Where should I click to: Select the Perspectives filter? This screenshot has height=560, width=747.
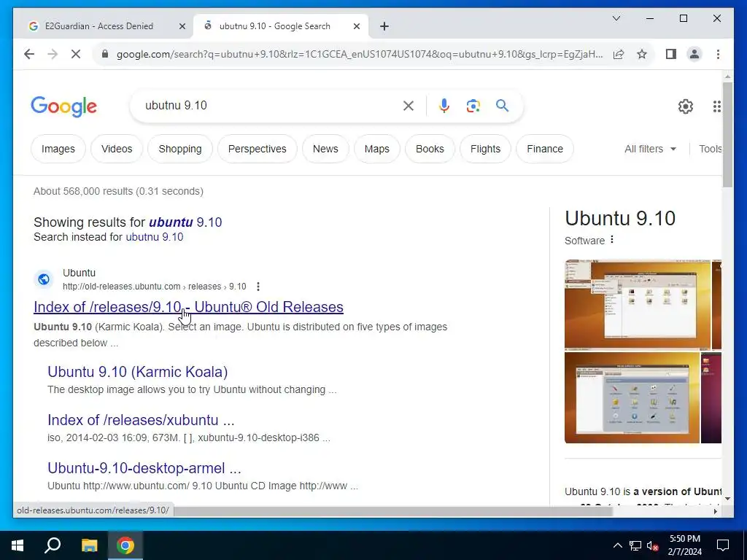pyautogui.click(x=258, y=149)
